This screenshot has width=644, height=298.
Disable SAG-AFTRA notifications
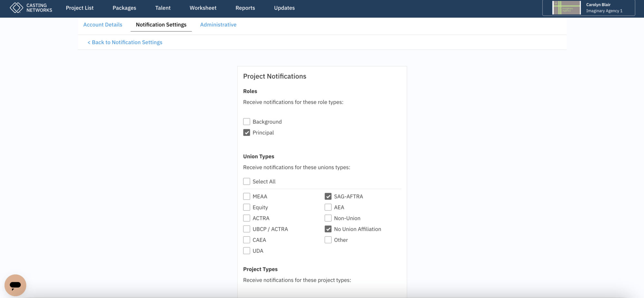point(328,196)
